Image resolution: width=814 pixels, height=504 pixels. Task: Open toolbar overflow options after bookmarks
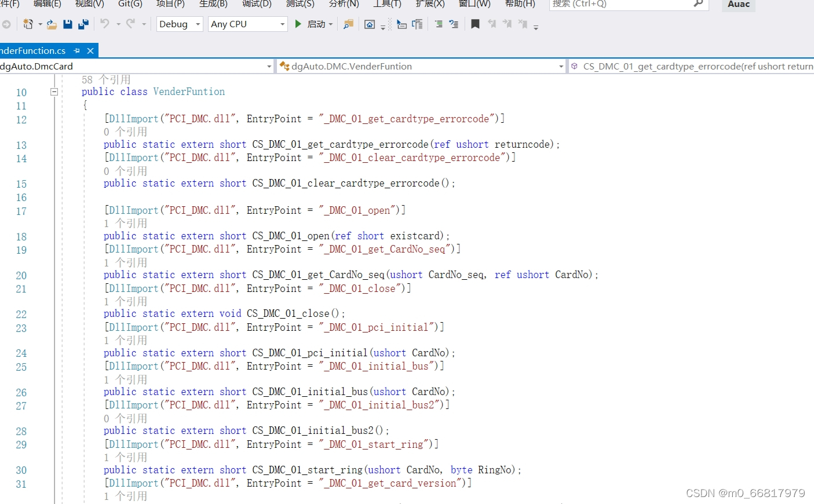[x=536, y=27]
